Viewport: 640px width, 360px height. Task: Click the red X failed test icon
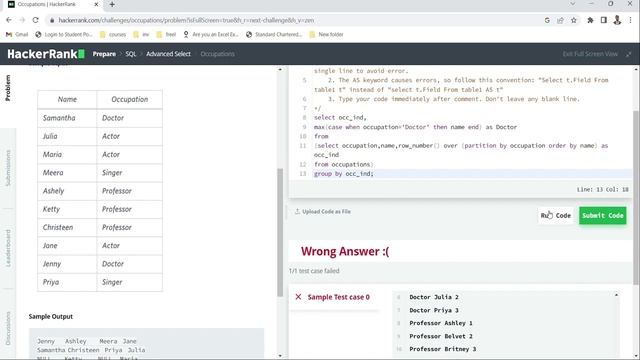pyautogui.click(x=298, y=297)
